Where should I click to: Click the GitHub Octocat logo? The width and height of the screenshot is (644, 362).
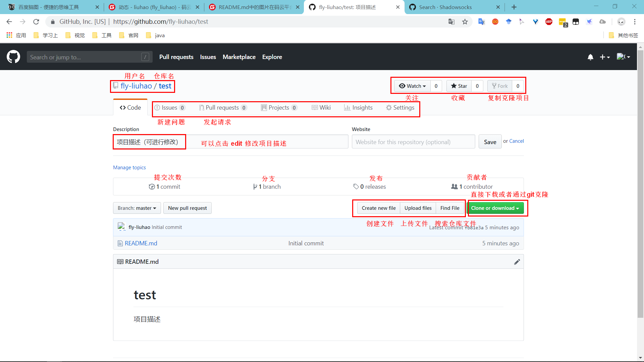point(13,57)
